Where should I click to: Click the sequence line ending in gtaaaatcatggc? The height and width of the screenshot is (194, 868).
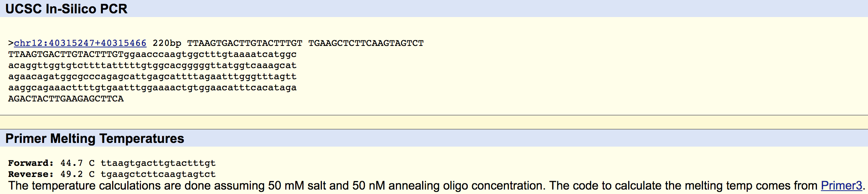coord(152,54)
